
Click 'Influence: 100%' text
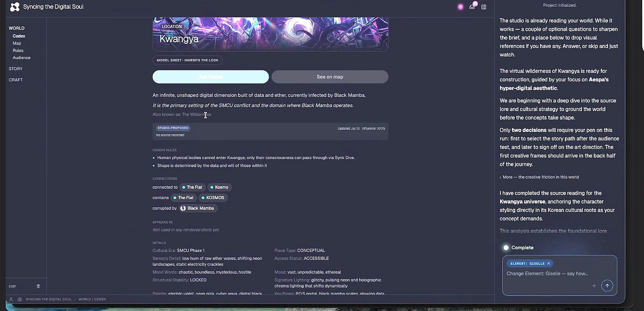(374, 128)
